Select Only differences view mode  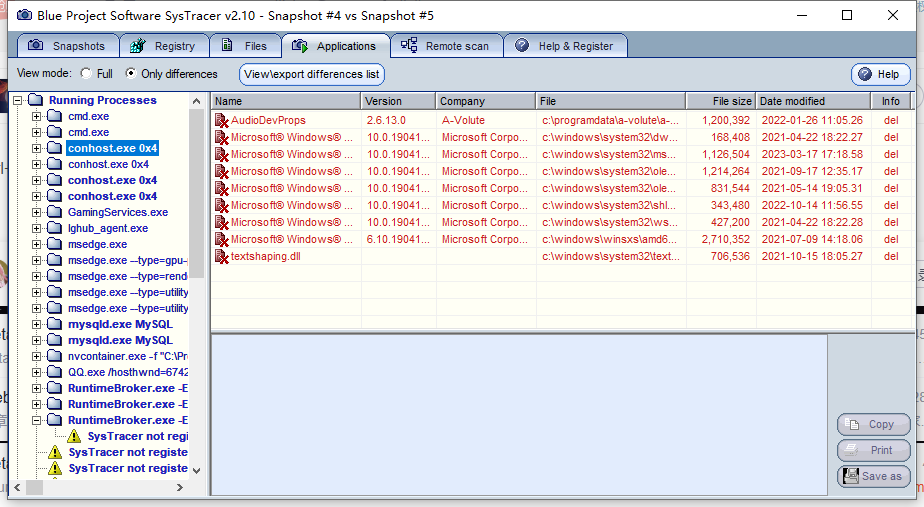[131, 73]
